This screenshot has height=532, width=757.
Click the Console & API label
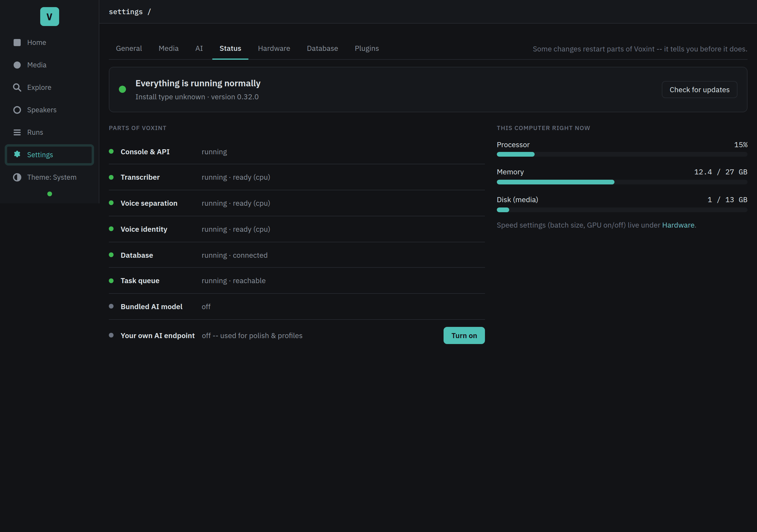[145, 152]
